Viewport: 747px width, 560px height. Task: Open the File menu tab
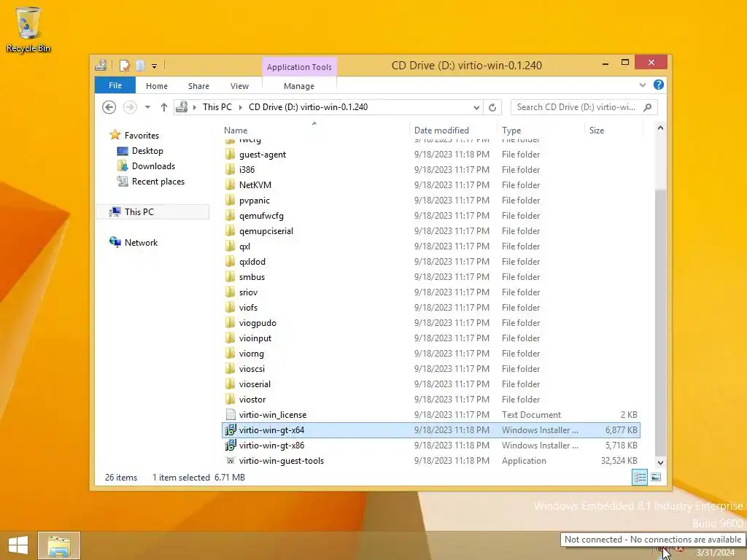coord(115,85)
